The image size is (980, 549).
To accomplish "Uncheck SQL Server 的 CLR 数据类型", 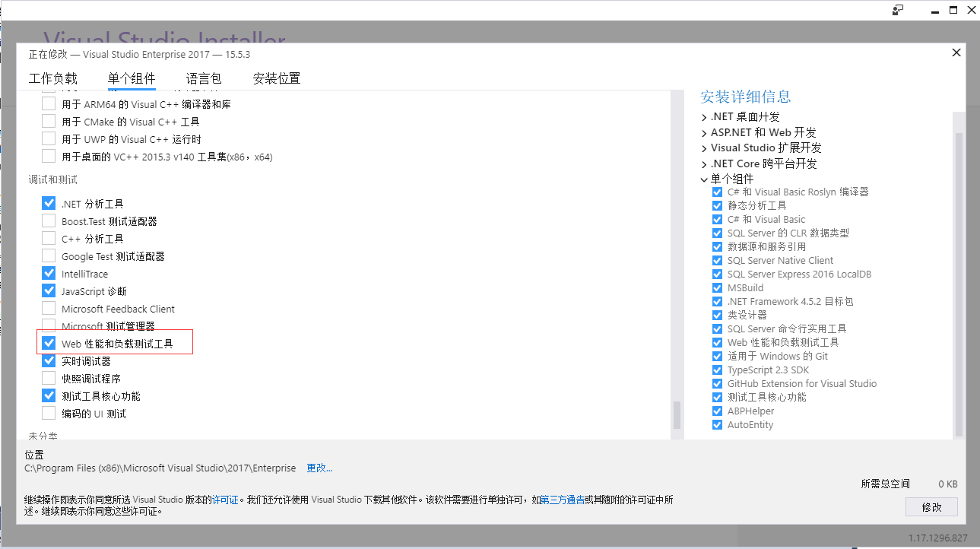I will pyautogui.click(x=717, y=233).
